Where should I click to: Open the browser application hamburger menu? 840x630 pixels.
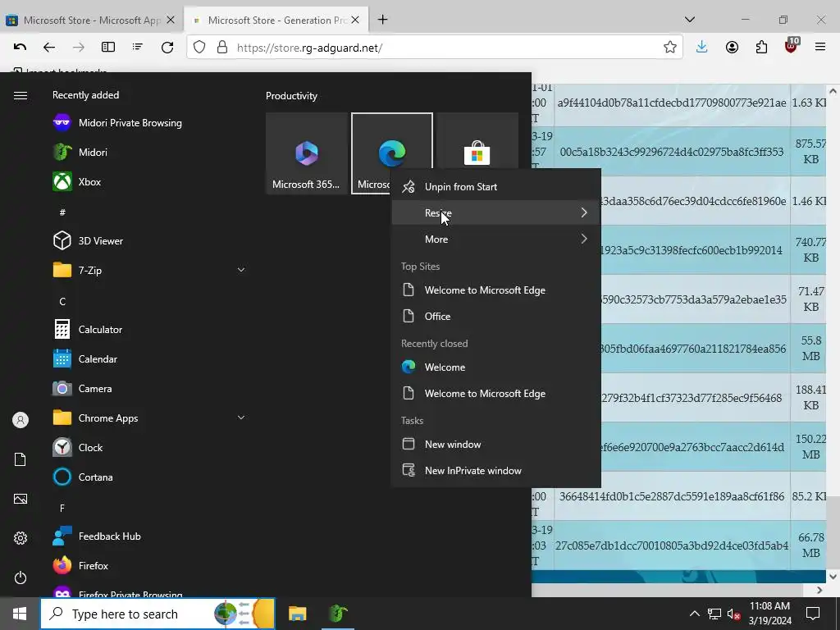tap(820, 47)
